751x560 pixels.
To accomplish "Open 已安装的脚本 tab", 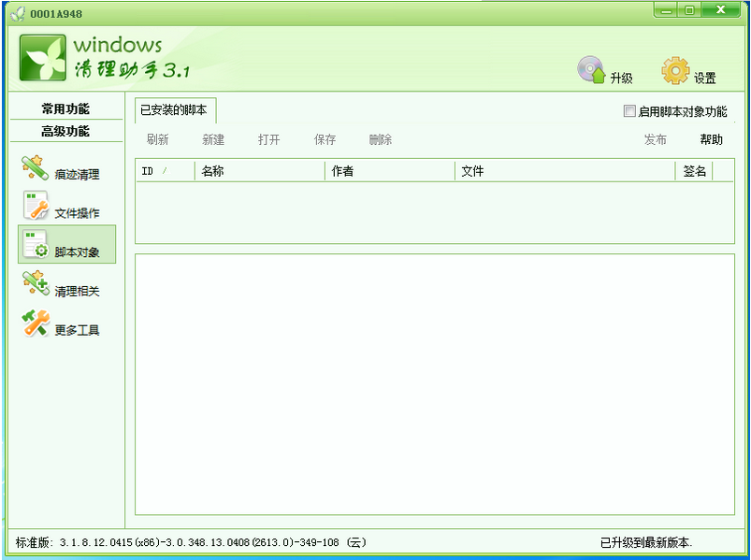I will (x=174, y=110).
